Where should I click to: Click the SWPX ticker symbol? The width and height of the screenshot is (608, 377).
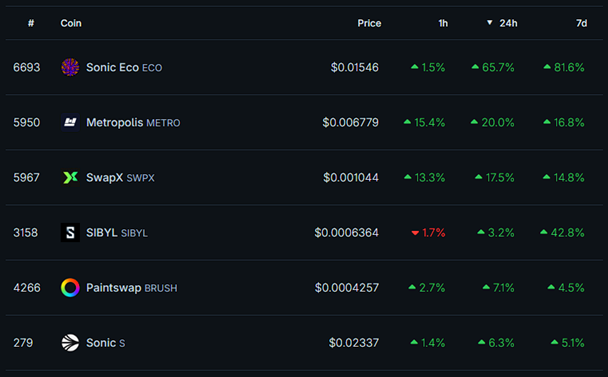[x=140, y=178]
